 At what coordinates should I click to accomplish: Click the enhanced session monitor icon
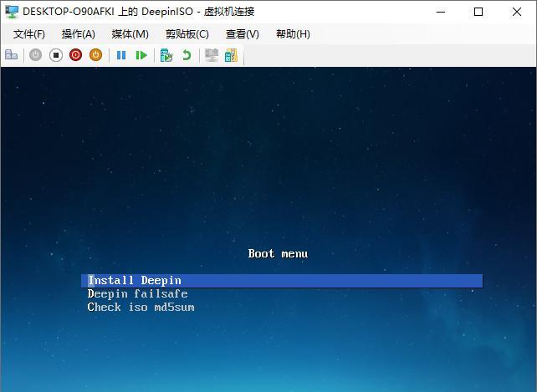[x=212, y=55]
